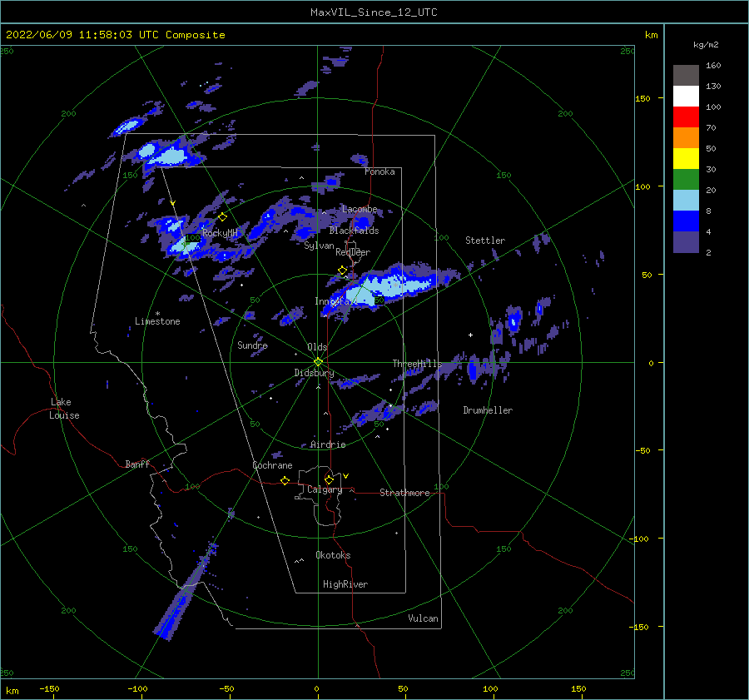Viewport: 749px width, 700px height.
Task: Click the legend value 160
Action: [x=713, y=66]
